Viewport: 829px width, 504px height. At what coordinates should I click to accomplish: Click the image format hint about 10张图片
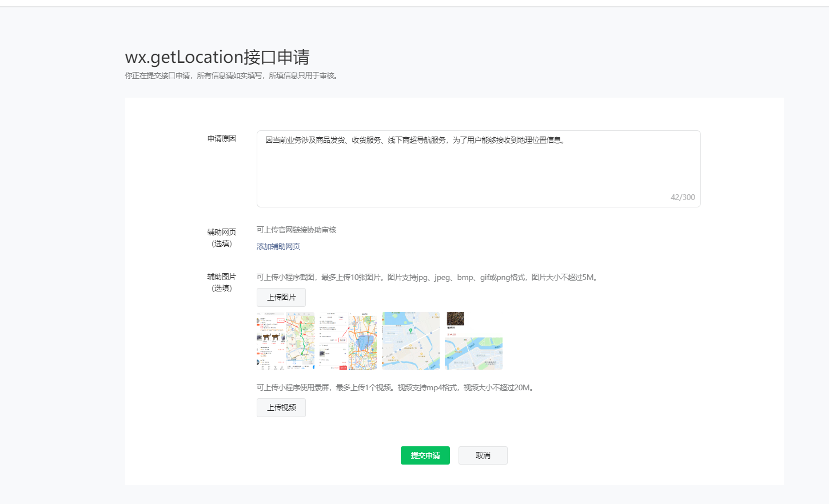pyautogui.click(x=428, y=277)
